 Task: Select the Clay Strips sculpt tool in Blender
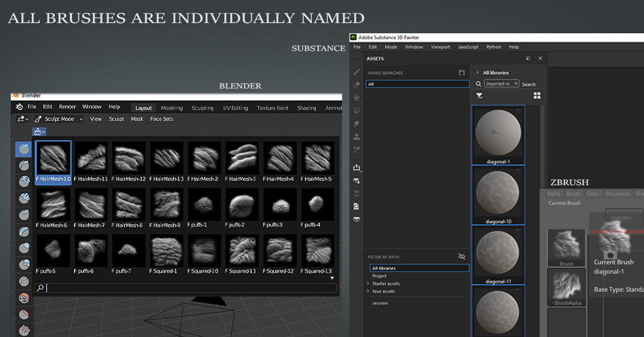pyautogui.click(x=24, y=198)
